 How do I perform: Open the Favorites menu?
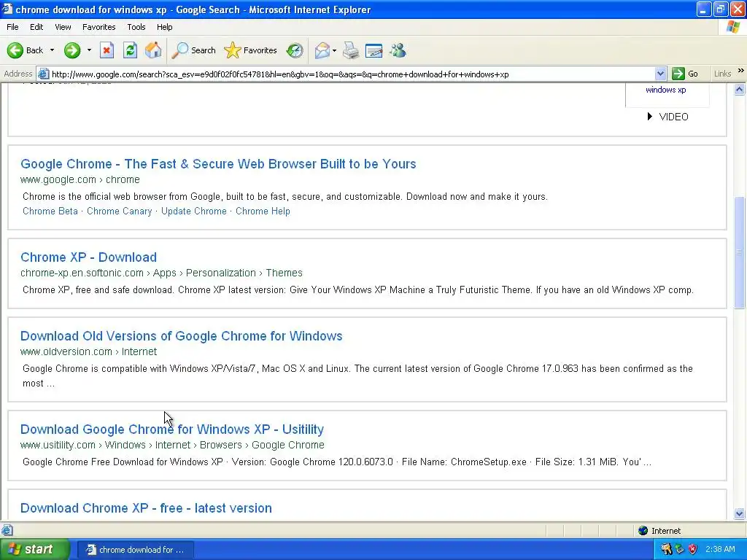98,27
